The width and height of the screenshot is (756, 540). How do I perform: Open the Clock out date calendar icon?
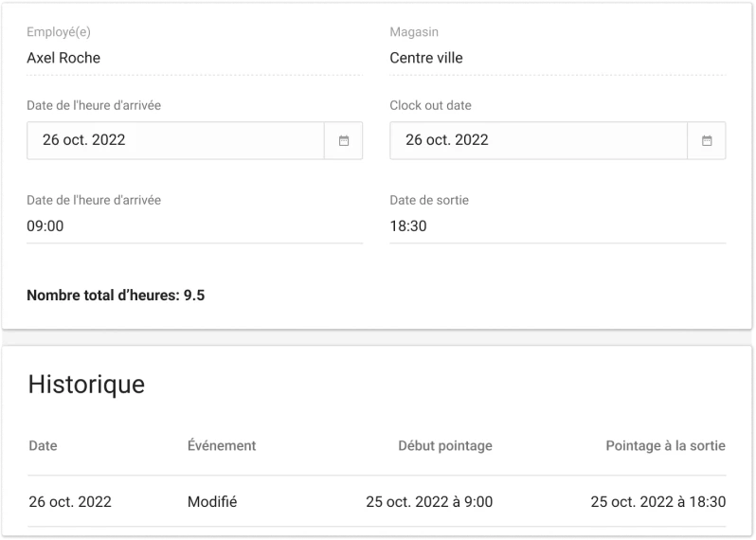click(707, 140)
